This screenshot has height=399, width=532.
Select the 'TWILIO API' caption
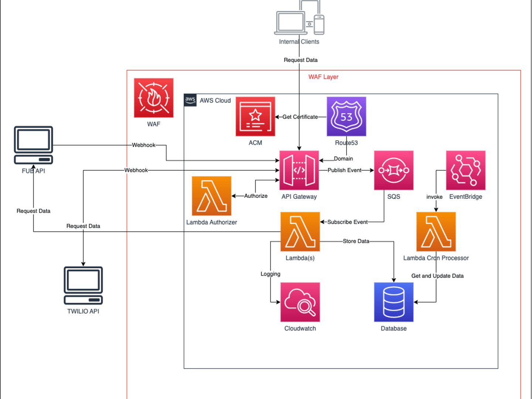point(83,311)
